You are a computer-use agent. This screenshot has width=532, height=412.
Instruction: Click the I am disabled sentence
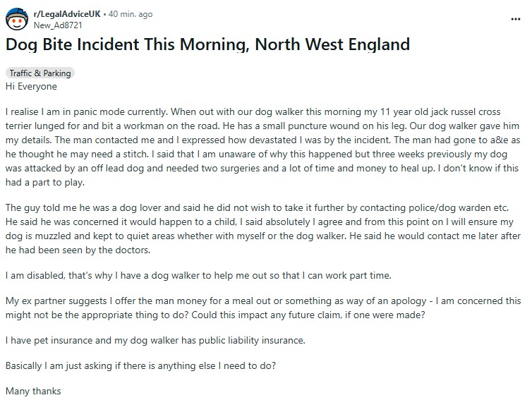pos(198,275)
